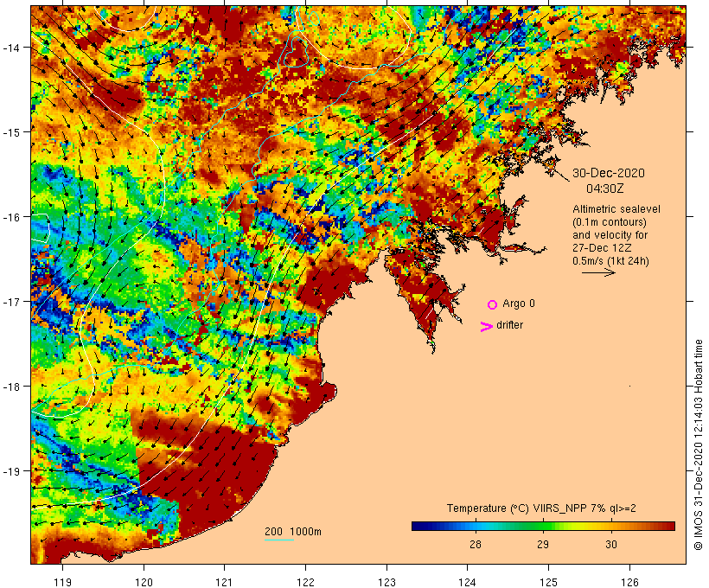Click the '-16' latitude axis label
Viewport: 709px width, 588px height.
click(10, 217)
